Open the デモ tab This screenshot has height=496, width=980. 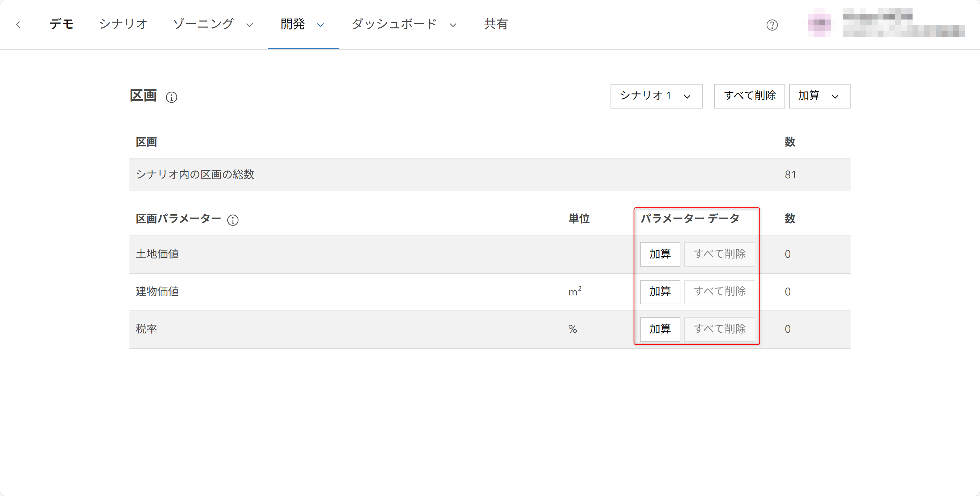[62, 24]
